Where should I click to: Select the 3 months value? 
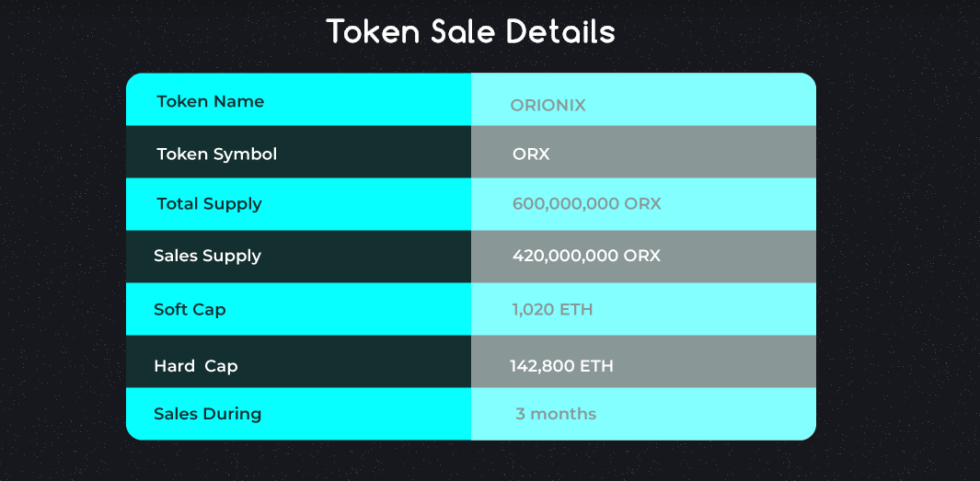pyautogui.click(x=556, y=414)
